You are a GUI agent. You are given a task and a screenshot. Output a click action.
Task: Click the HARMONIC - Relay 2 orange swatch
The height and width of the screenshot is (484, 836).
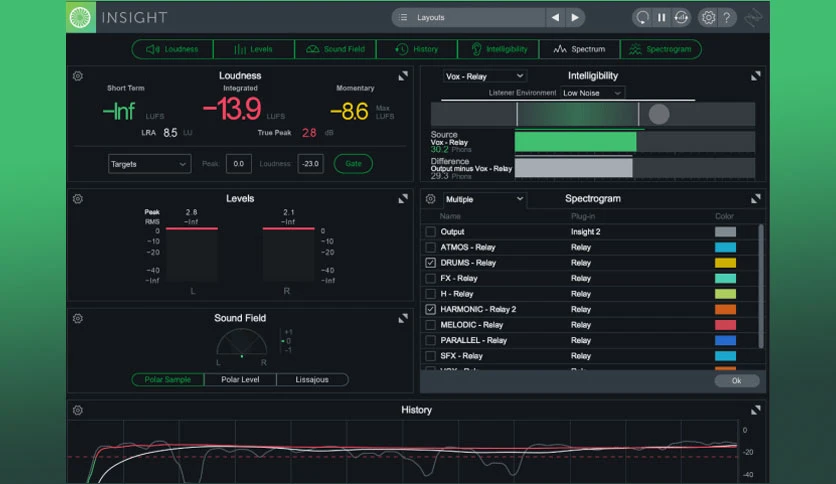725,309
